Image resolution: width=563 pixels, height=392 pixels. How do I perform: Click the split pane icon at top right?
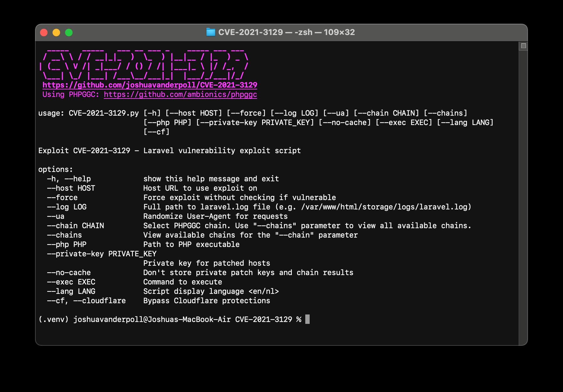(523, 46)
